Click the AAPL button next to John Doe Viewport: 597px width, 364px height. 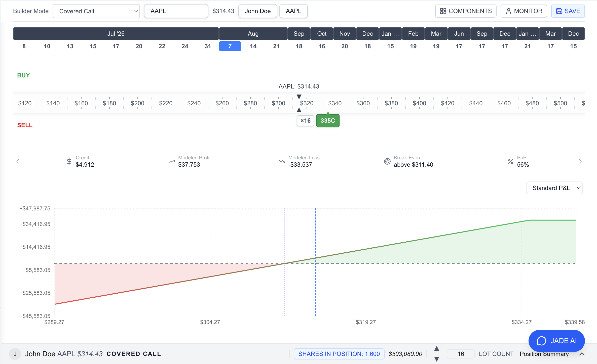[293, 11]
